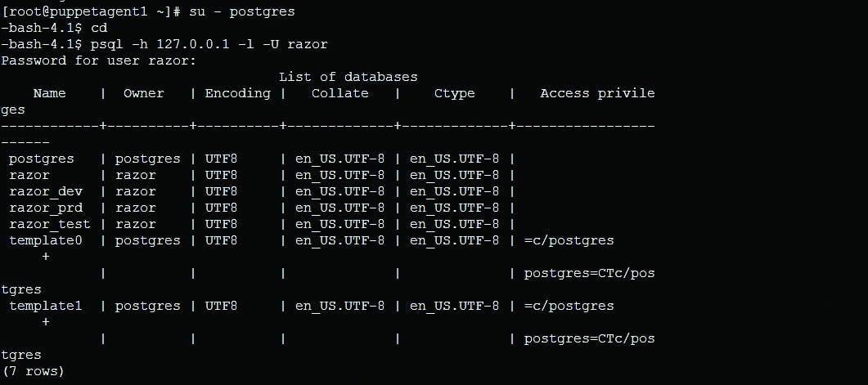
Task: Click the 'Access privile' column header
Action: (597, 93)
